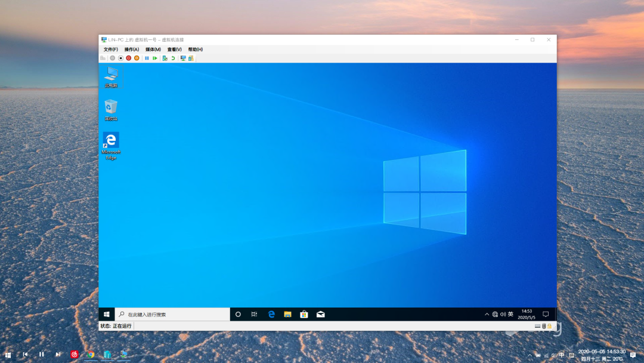
Task: Turn off the VM with the stop icon
Action: click(120, 59)
